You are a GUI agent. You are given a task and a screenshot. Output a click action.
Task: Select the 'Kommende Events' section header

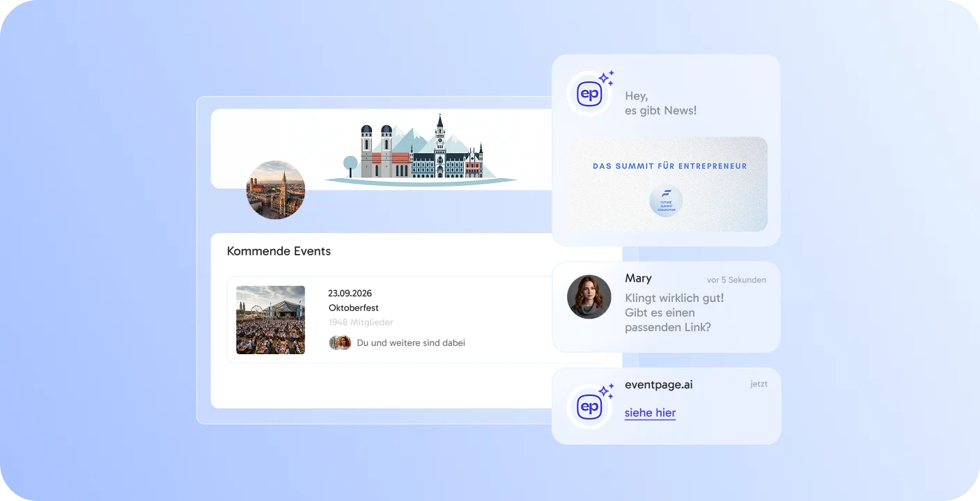tap(279, 251)
